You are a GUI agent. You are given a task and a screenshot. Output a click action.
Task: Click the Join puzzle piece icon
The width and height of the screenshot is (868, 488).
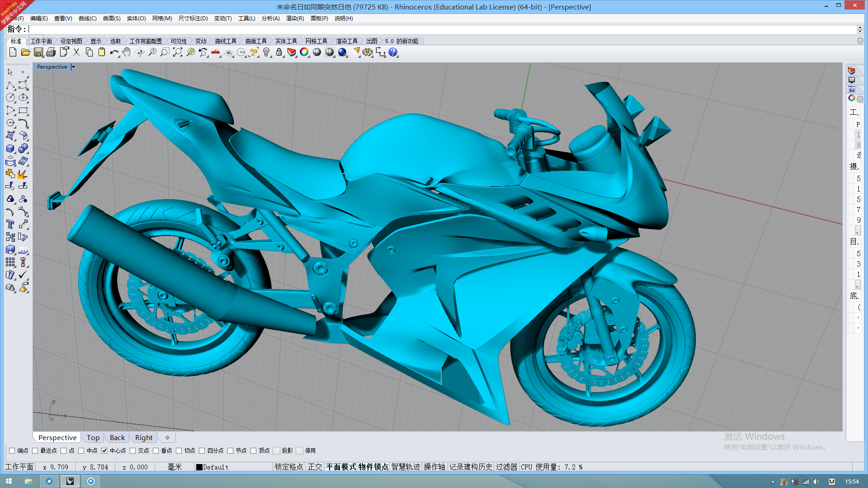click(x=10, y=174)
